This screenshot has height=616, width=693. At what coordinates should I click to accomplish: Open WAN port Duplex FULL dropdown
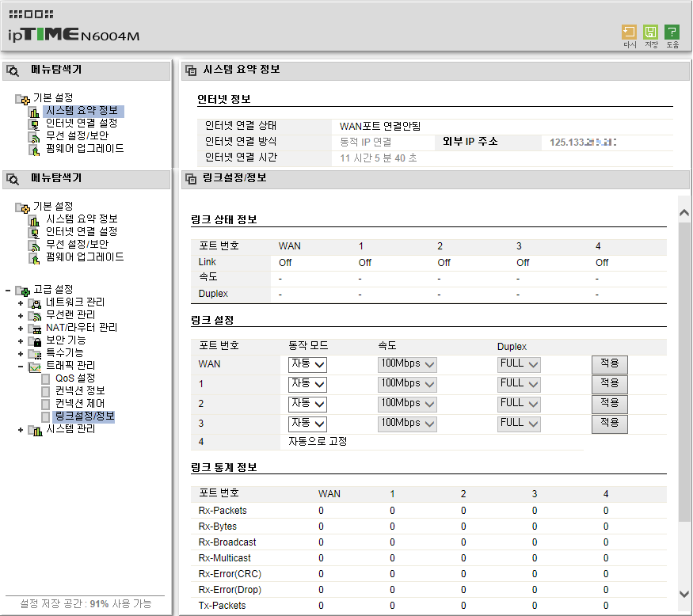tap(519, 364)
